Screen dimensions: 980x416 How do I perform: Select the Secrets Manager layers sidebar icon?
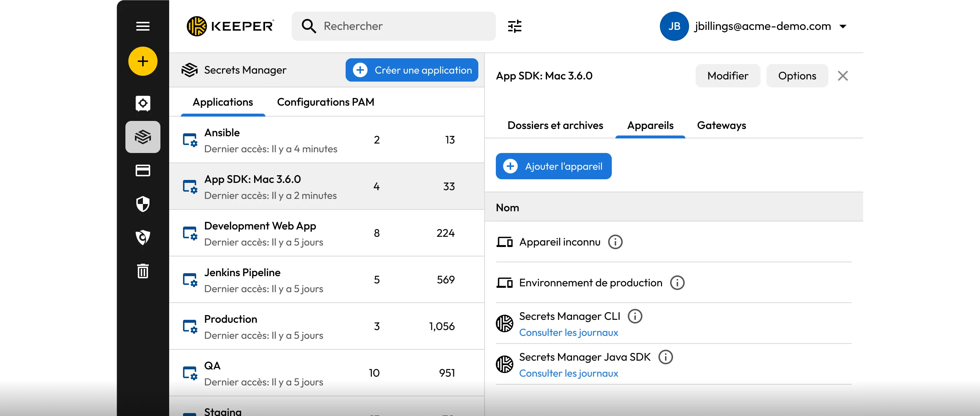point(143,137)
